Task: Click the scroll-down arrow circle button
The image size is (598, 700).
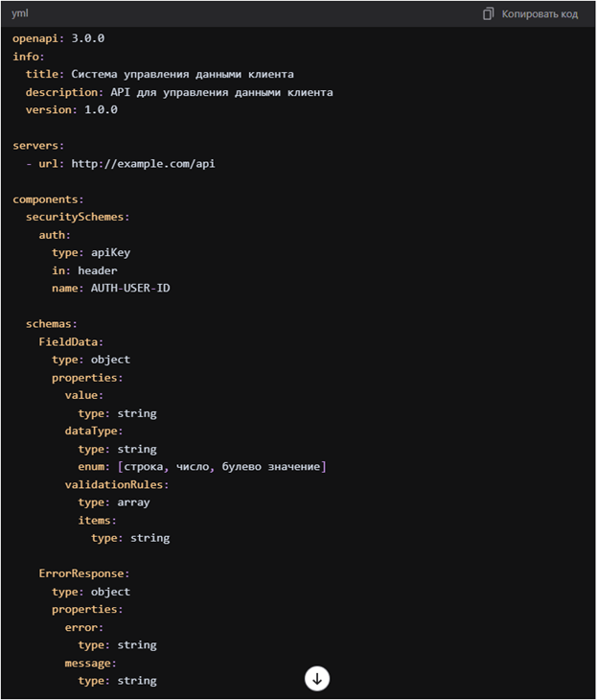Action: pyautogui.click(x=317, y=679)
